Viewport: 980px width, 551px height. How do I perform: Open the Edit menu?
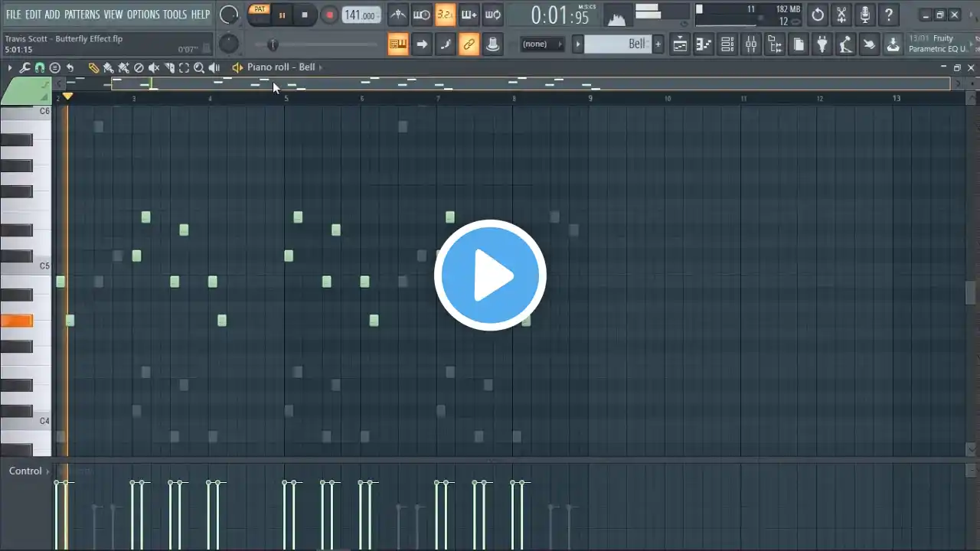(x=33, y=15)
